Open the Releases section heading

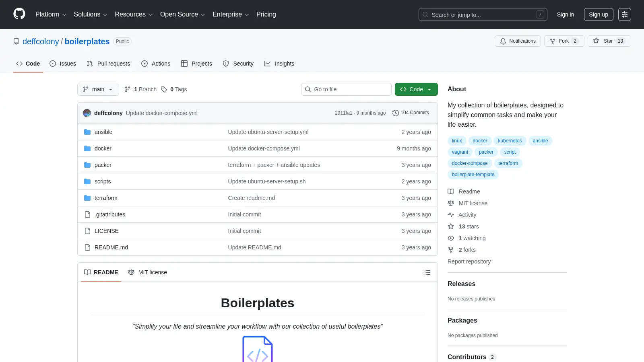[461, 284]
